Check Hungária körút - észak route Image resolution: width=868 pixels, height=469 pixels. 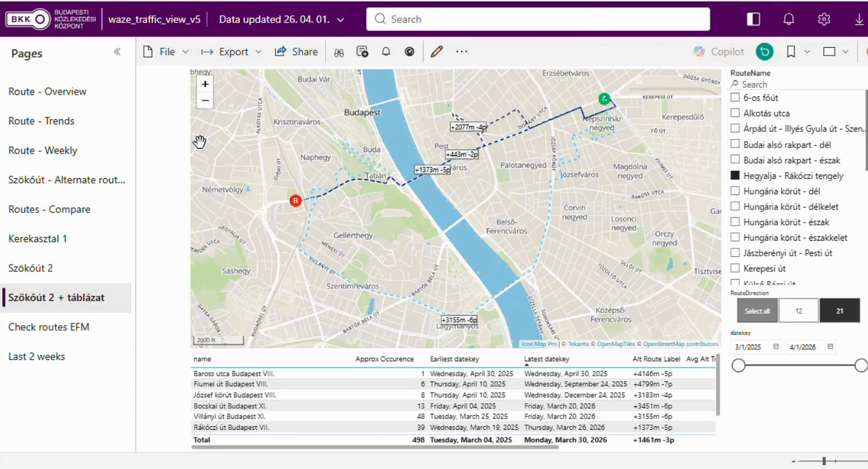point(735,221)
